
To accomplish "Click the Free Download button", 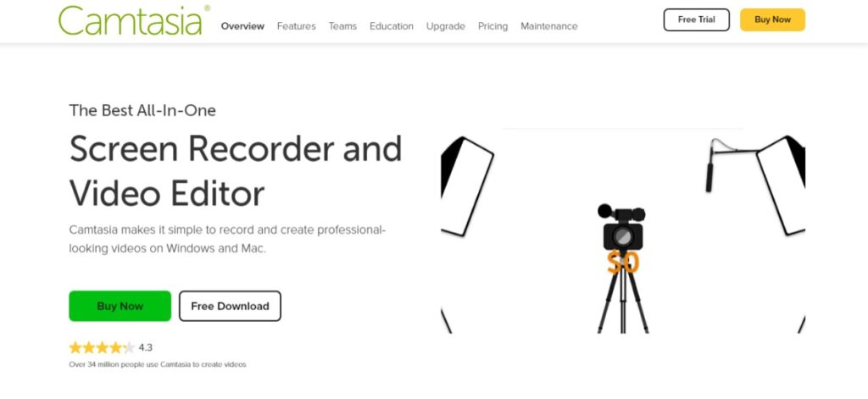I will coord(230,306).
